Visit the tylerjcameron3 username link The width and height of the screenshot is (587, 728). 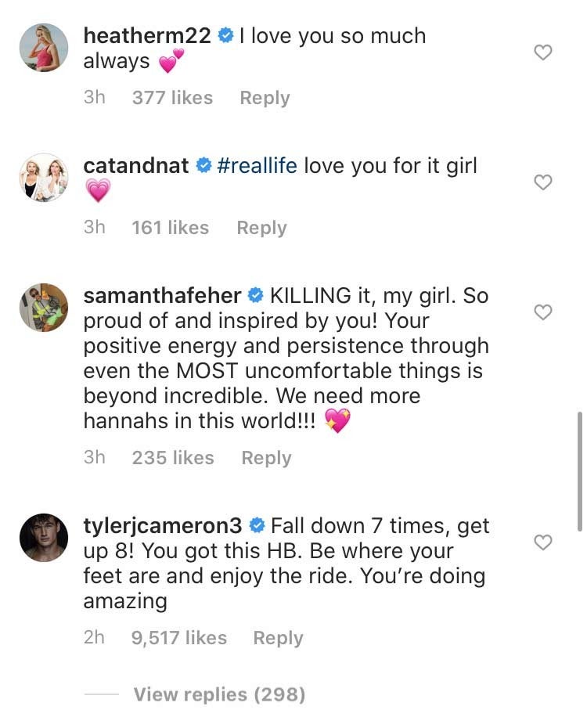click(x=163, y=526)
